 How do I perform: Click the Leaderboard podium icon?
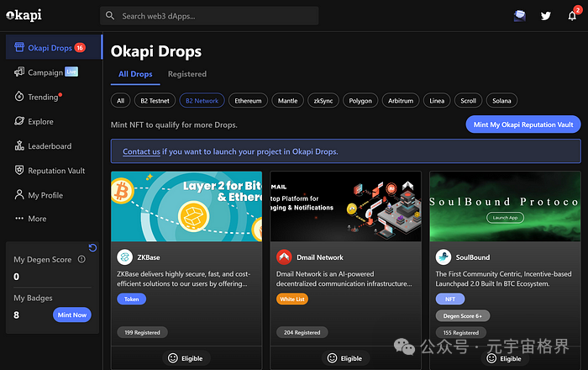click(x=19, y=145)
